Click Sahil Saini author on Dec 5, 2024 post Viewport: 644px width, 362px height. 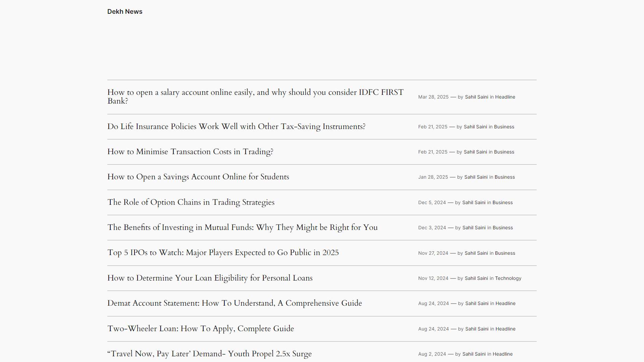pos(474,203)
